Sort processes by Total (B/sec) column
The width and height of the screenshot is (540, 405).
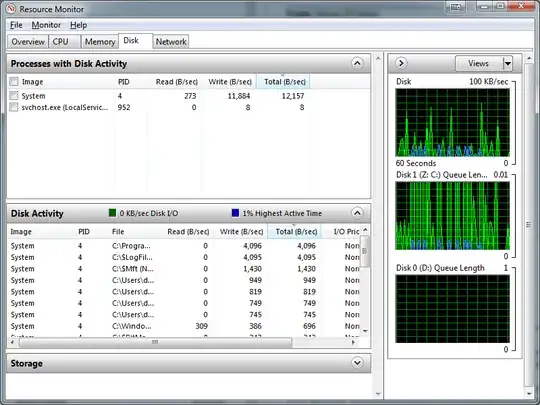pyautogui.click(x=284, y=82)
